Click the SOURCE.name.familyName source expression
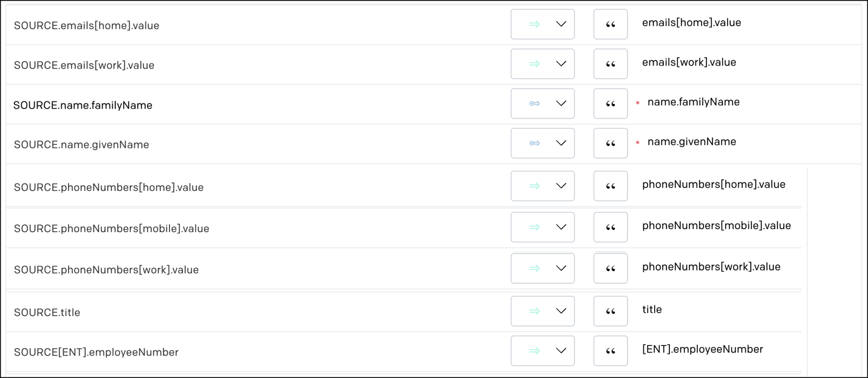The height and width of the screenshot is (378, 868). pos(83,105)
